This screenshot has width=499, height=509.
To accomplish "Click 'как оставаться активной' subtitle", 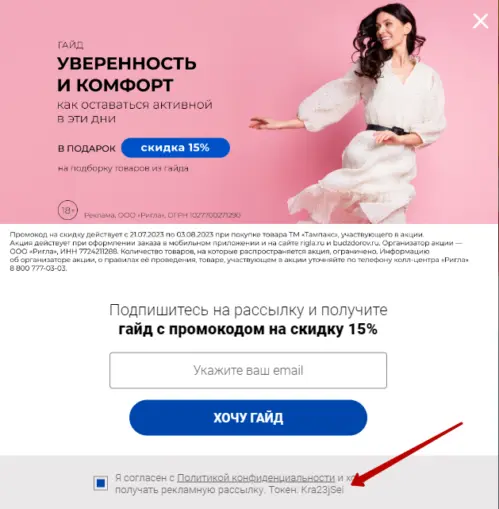I will point(135,105).
